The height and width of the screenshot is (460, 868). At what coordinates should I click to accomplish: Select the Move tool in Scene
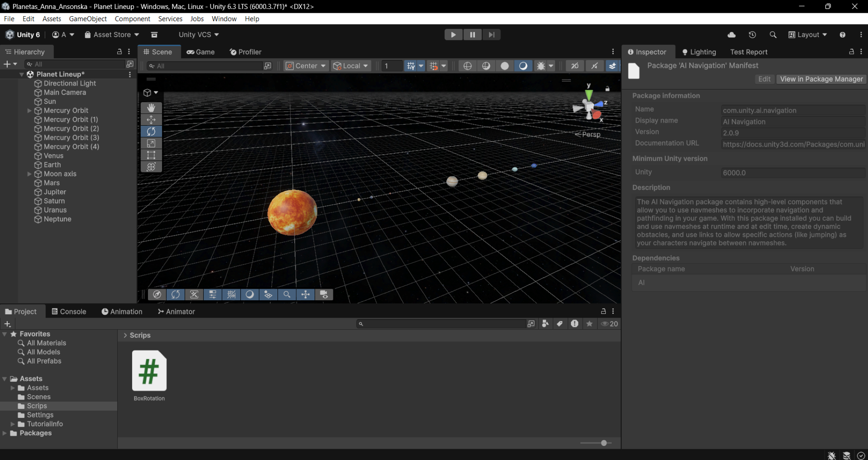pos(151,120)
